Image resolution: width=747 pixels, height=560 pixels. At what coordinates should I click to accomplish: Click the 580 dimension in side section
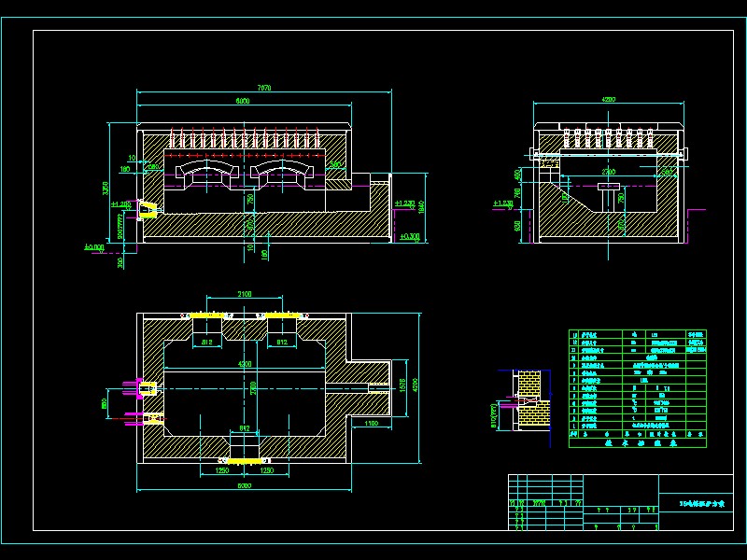point(668,172)
